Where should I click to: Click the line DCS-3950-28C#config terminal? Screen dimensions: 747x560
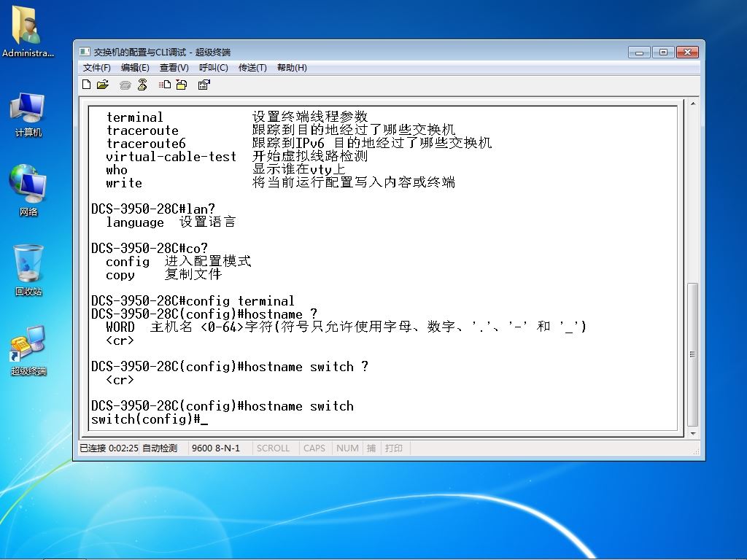(193, 301)
